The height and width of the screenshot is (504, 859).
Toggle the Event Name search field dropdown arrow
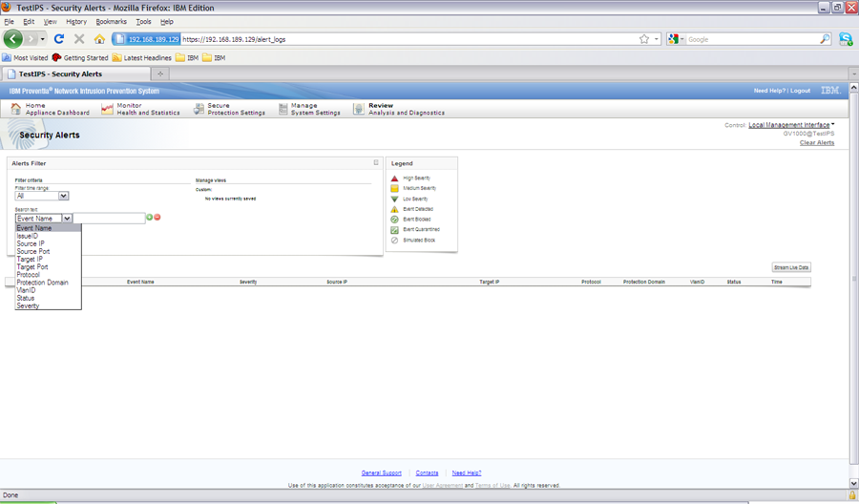(67, 218)
